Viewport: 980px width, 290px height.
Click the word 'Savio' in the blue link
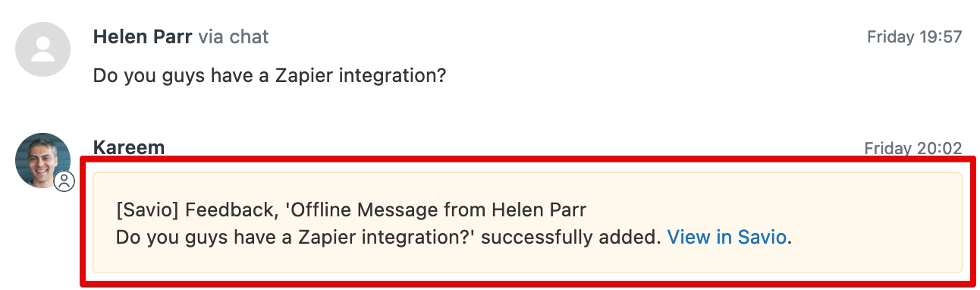[763, 237]
